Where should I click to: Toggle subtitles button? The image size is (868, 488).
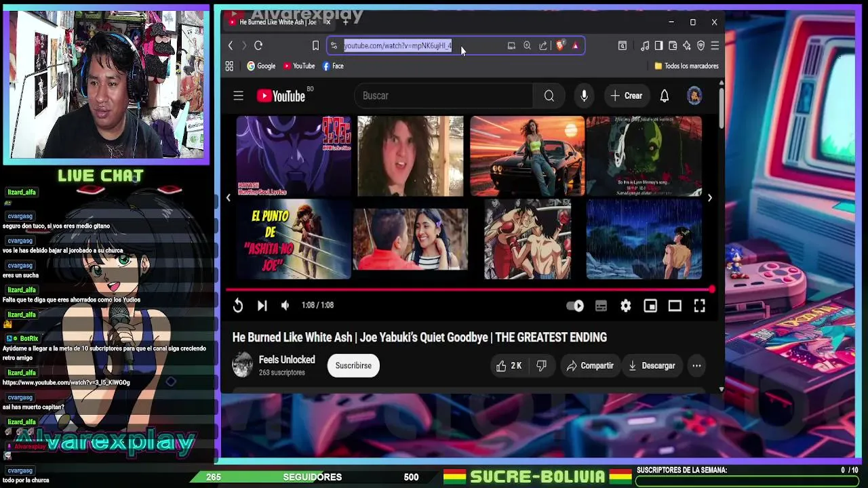[601, 306]
